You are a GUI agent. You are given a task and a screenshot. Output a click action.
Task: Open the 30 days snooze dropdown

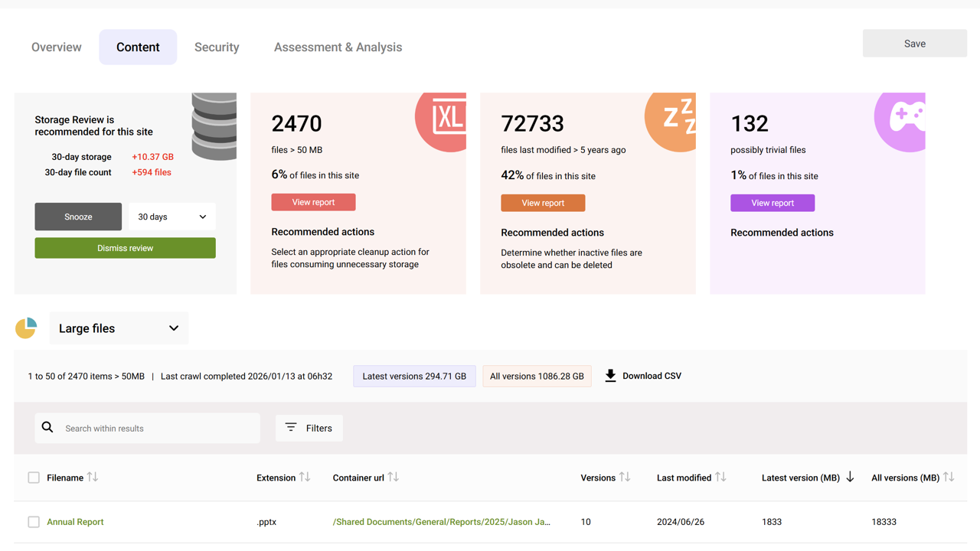pos(171,217)
